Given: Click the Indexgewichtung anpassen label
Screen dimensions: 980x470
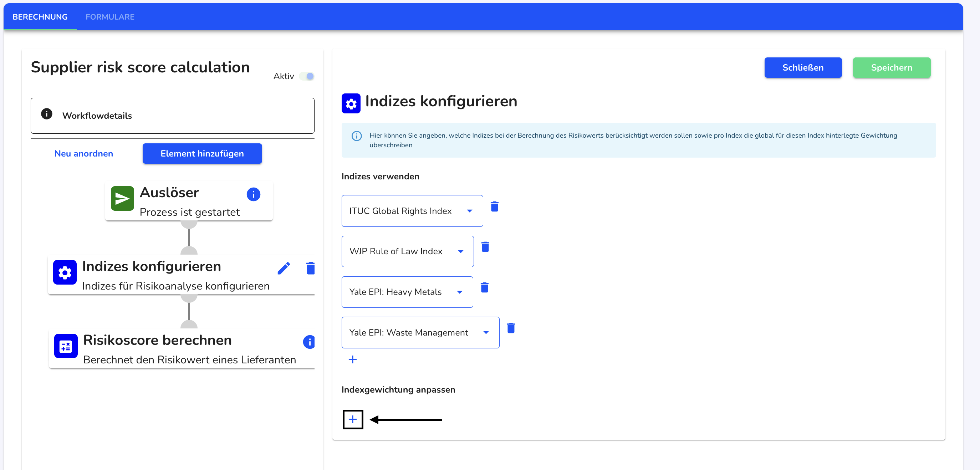Looking at the screenshot, I should [398, 390].
